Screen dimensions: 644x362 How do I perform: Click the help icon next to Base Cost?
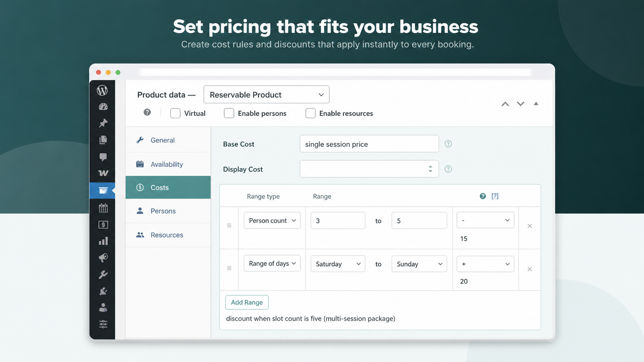448,144
